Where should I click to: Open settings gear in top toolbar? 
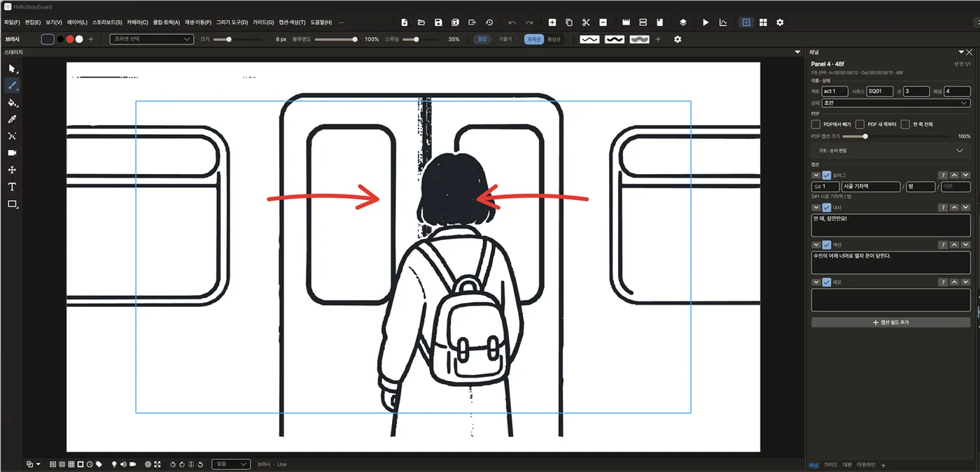(780, 22)
